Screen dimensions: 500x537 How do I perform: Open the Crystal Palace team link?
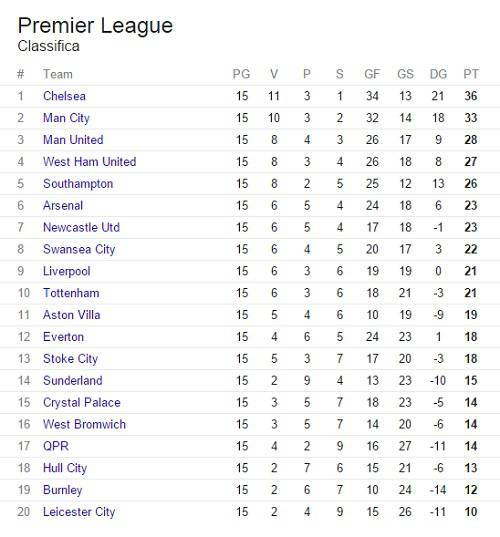pyautogui.click(x=82, y=403)
